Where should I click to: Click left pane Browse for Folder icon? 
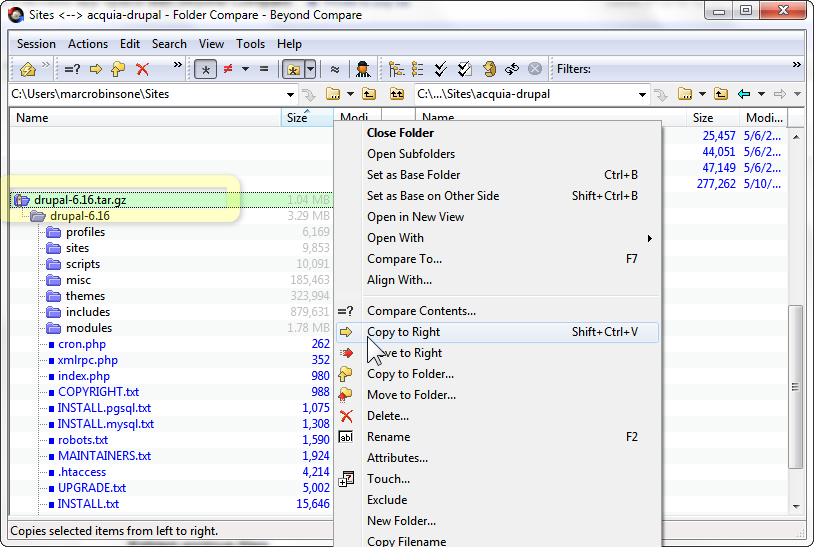[x=333, y=94]
